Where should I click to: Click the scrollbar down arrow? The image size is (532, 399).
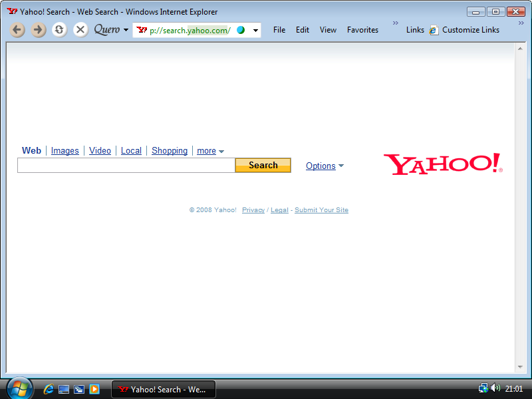520,367
